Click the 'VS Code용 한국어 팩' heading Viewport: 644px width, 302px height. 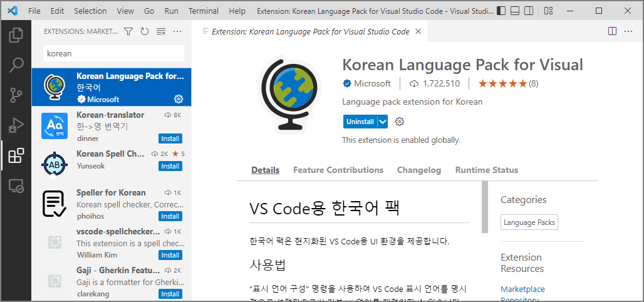point(325,208)
